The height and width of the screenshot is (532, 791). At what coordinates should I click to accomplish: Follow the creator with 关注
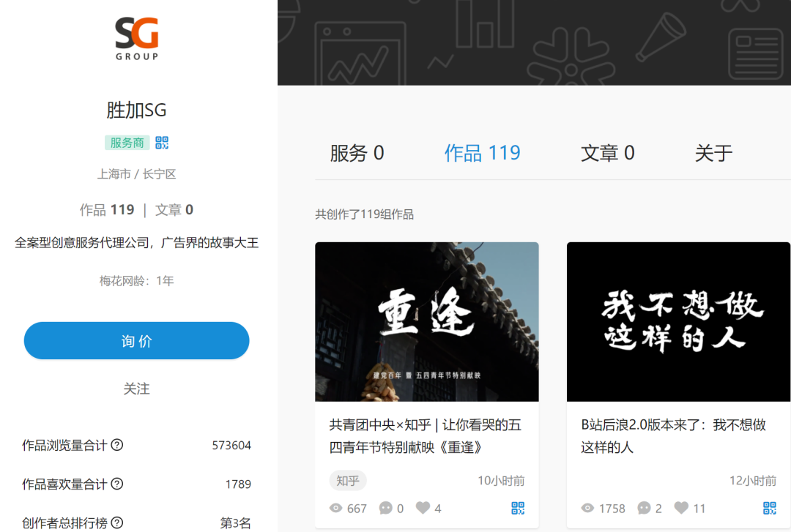pos(137,389)
